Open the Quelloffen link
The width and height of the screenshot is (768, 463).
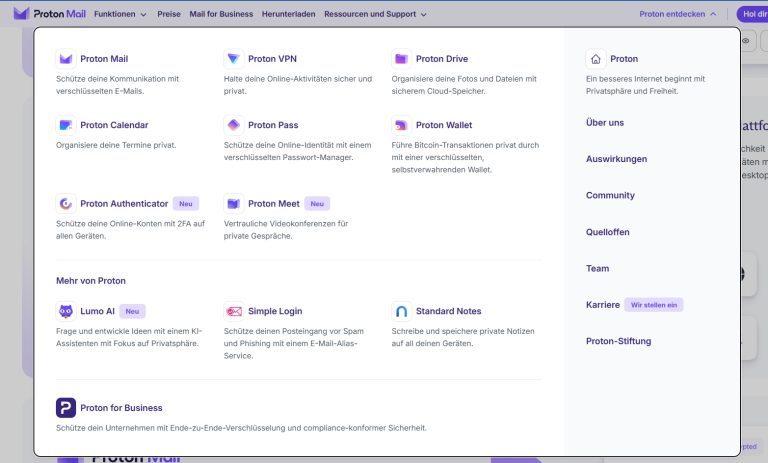pyautogui.click(x=607, y=232)
